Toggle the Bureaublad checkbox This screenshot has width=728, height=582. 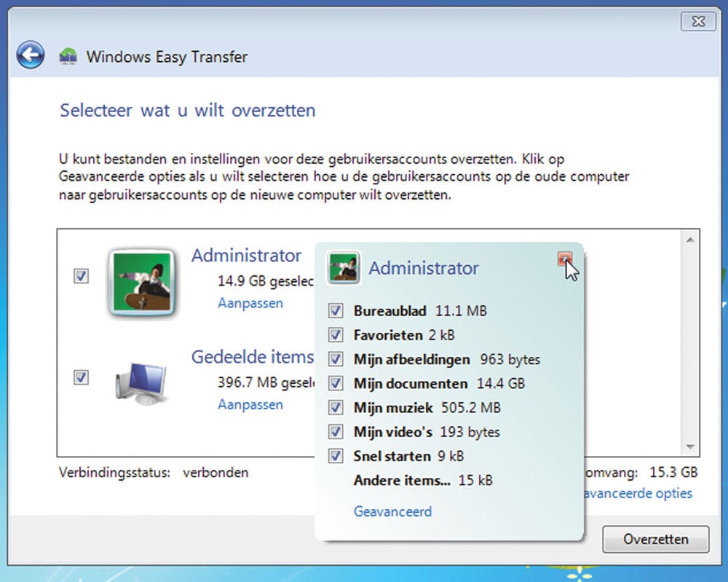[336, 310]
